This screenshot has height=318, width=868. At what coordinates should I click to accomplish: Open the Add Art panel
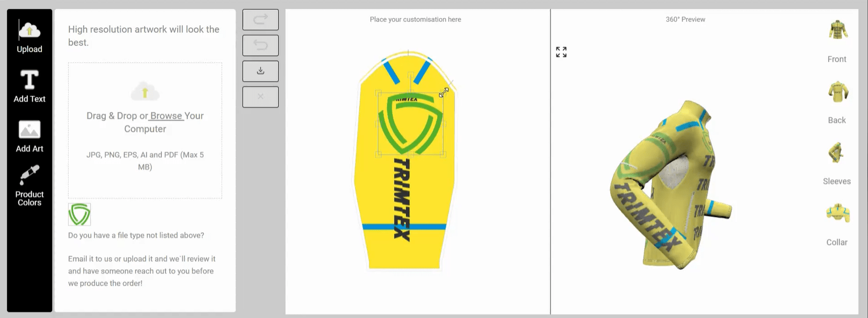point(29,136)
